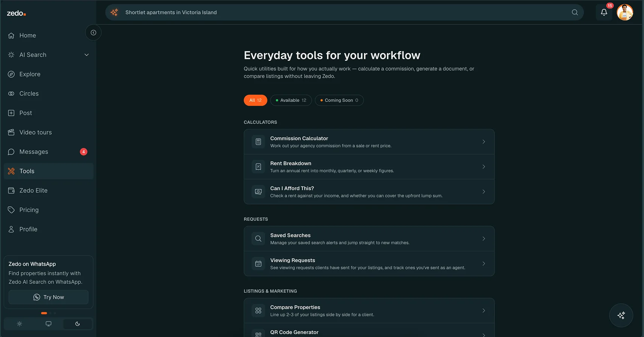Click the Rent Breakdown icon
644x337 pixels.
(258, 167)
